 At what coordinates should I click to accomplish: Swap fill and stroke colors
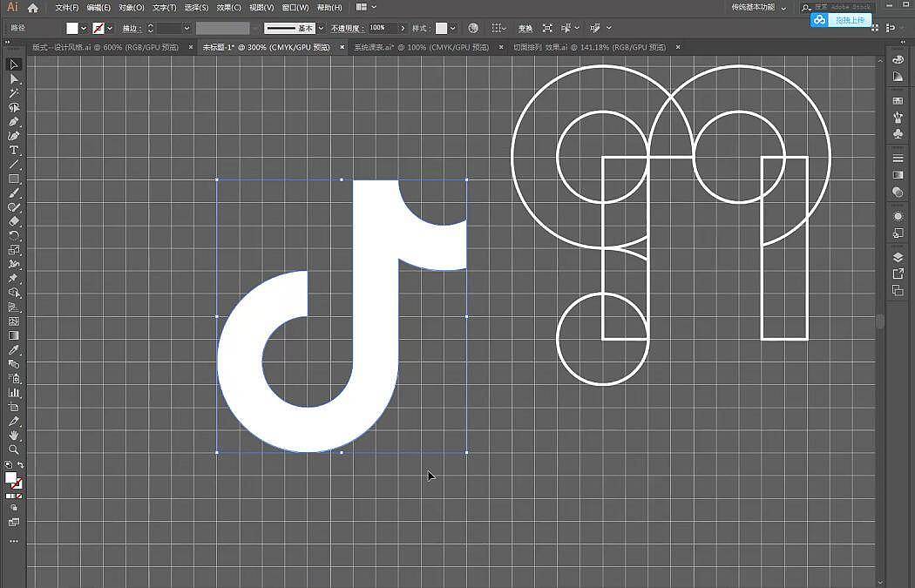point(20,465)
